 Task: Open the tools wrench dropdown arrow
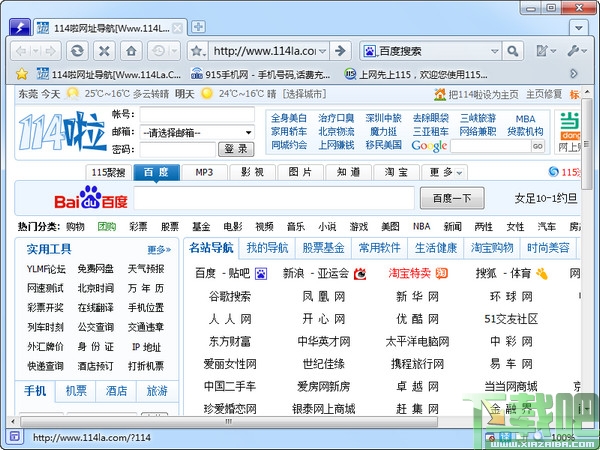click(x=584, y=51)
